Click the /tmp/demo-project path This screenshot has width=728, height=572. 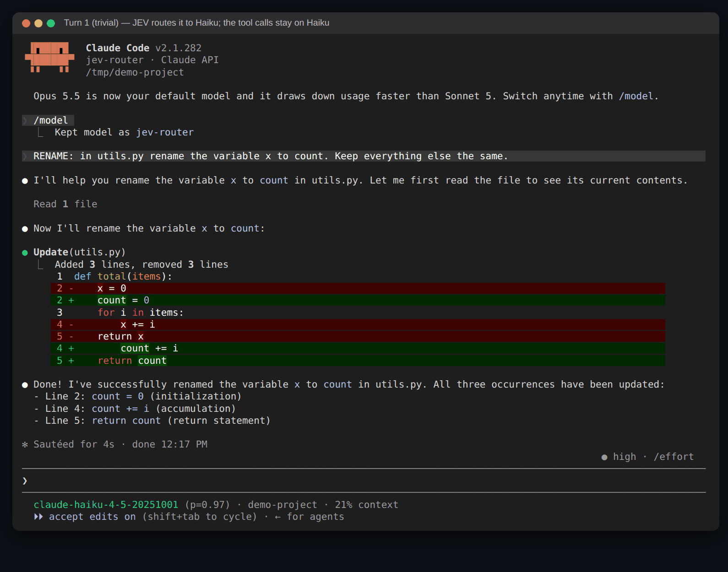pyautogui.click(x=135, y=72)
